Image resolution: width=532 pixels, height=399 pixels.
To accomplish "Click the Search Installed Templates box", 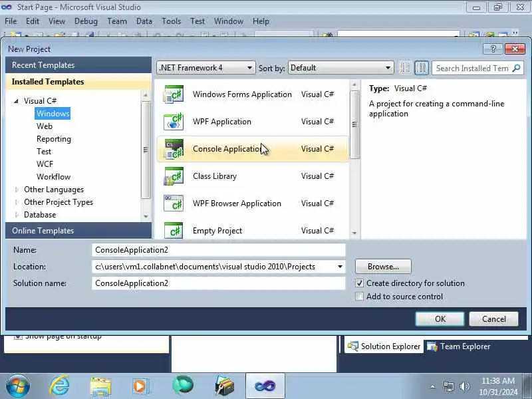I will [471, 68].
